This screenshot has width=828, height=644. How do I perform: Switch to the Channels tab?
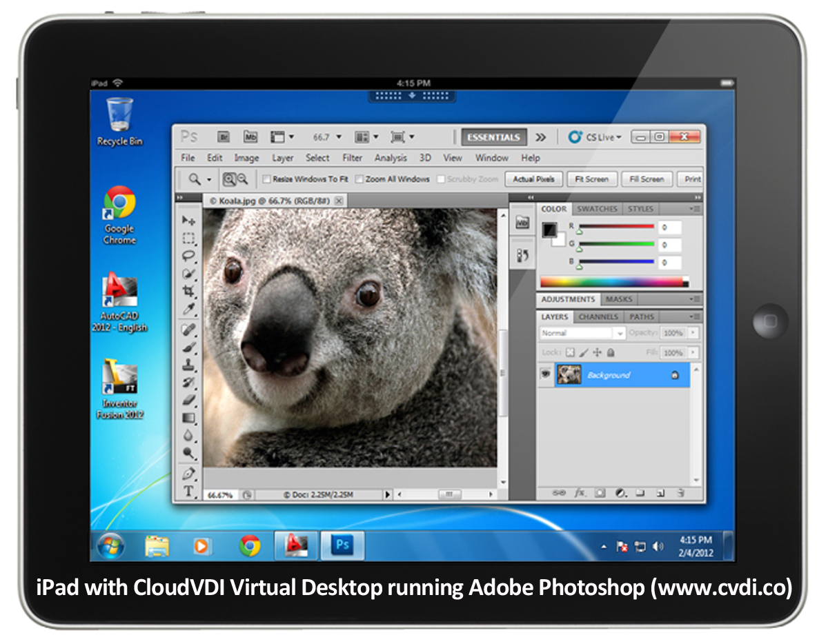click(x=598, y=317)
